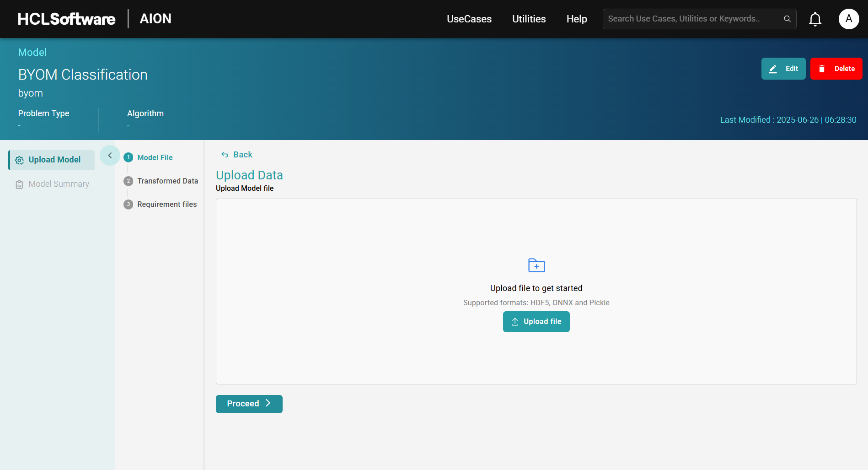Open notifications via the bell icon
The image size is (868, 470).
pyautogui.click(x=815, y=19)
